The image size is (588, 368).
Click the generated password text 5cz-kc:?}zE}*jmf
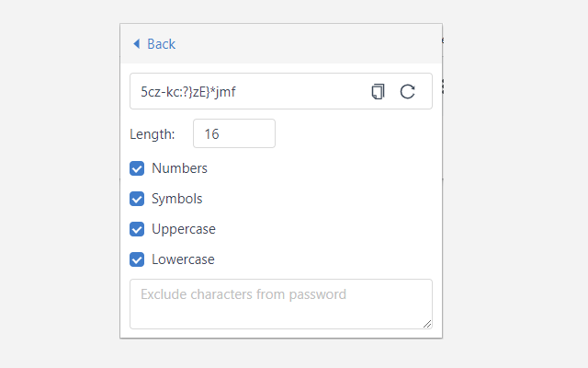tap(194, 92)
